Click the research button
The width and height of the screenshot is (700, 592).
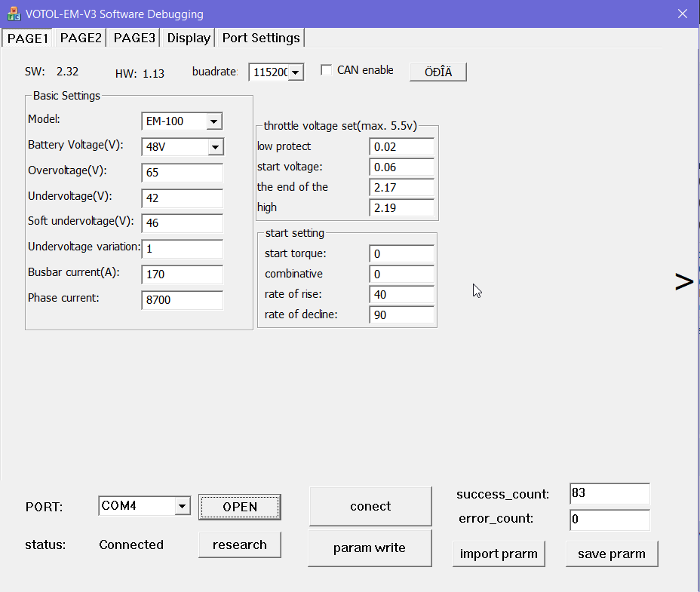[240, 544]
